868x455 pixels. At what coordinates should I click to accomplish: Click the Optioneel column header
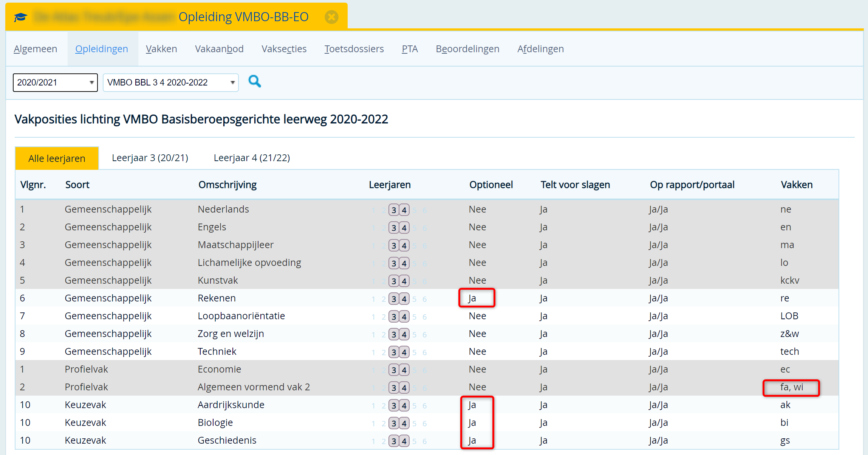pyautogui.click(x=491, y=185)
